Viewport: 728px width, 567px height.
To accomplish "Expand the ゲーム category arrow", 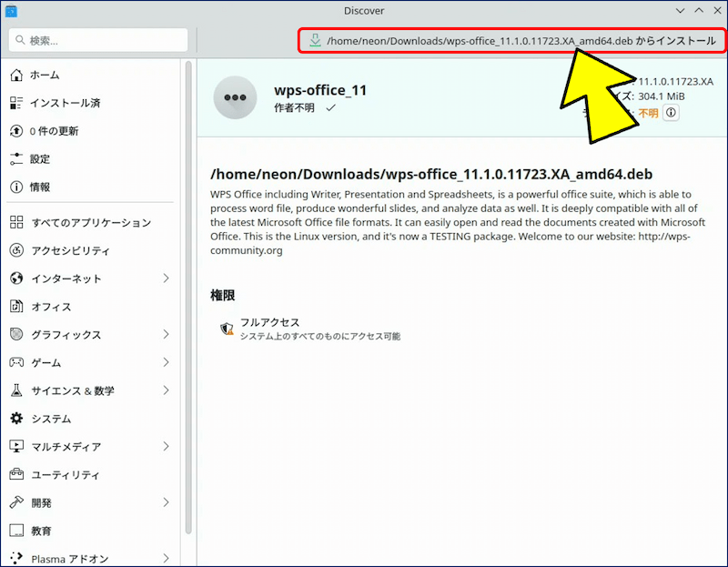I will pos(166,363).
